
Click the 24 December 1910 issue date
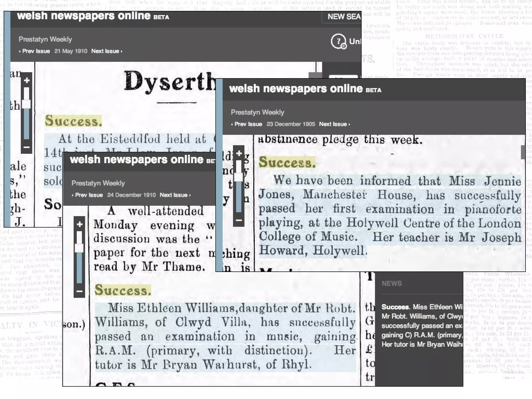pos(131,195)
